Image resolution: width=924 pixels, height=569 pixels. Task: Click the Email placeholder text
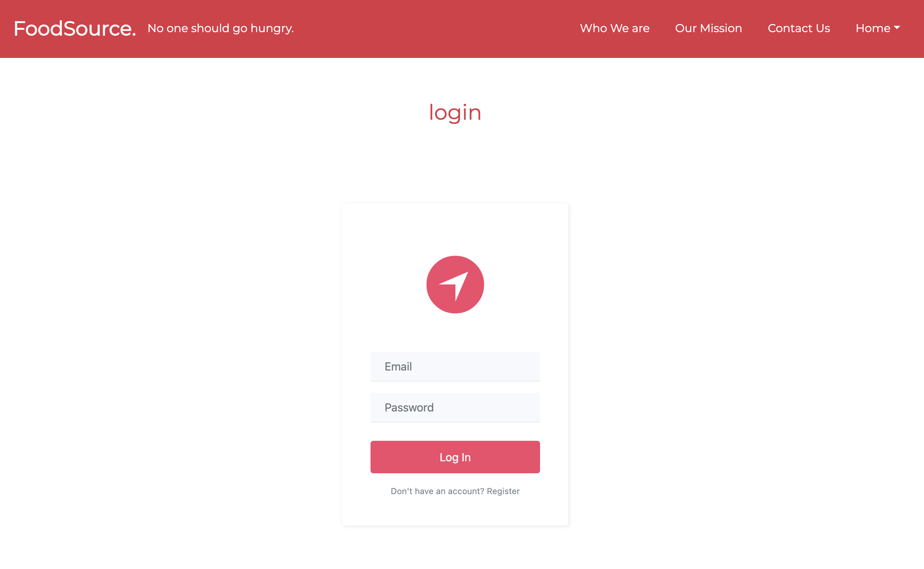coord(398,367)
